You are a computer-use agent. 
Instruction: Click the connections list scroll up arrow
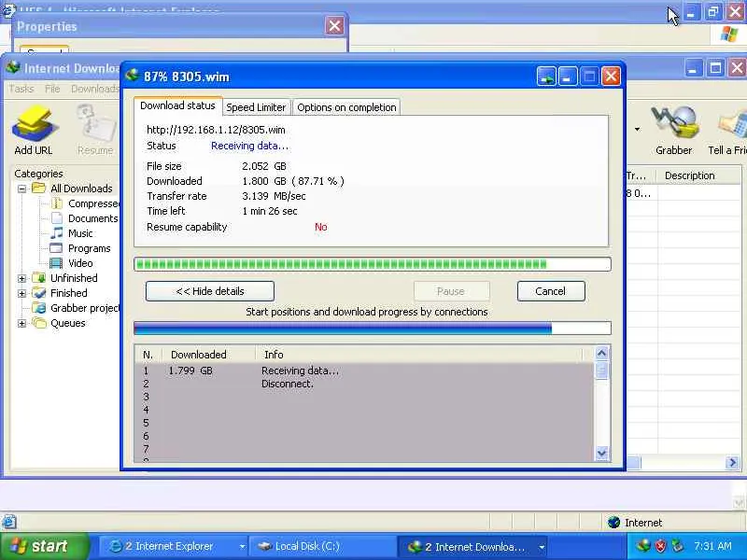(601, 353)
